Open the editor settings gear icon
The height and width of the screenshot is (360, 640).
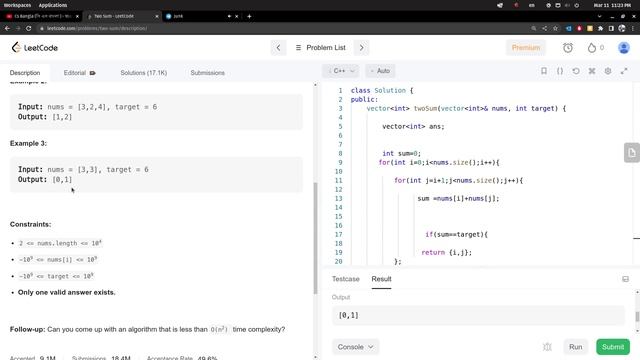point(608,71)
